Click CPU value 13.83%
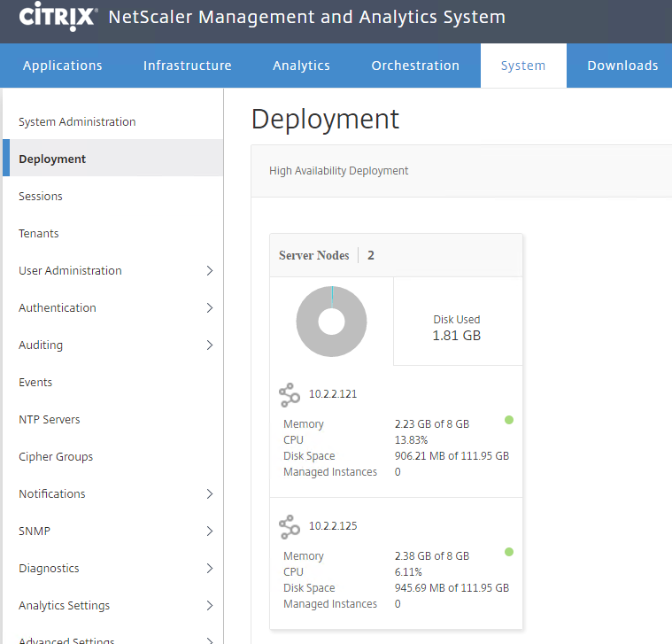 pyautogui.click(x=411, y=440)
